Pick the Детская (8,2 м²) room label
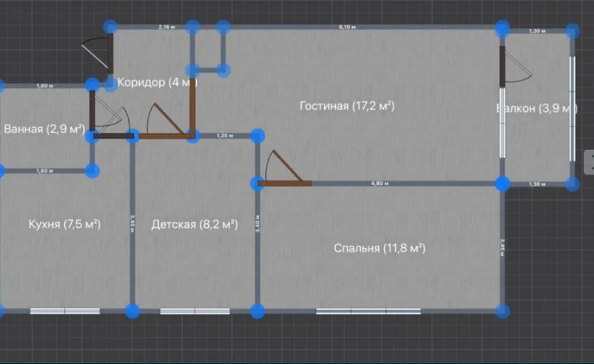The width and height of the screenshot is (594, 364). point(194,224)
